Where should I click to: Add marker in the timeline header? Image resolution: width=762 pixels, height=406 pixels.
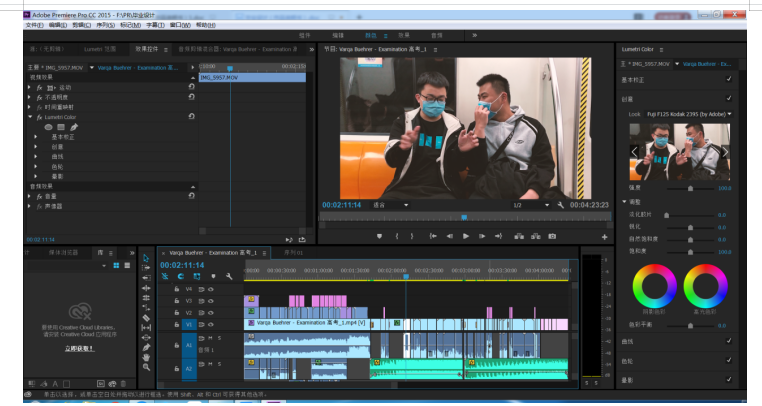[x=213, y=276]
